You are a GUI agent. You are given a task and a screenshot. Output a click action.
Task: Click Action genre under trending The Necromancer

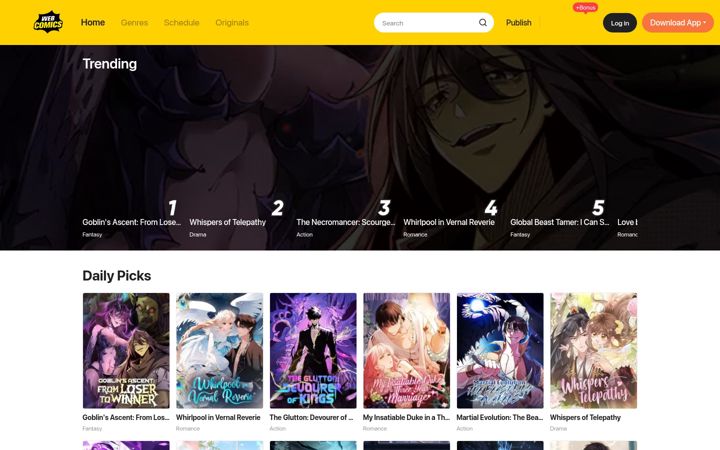[304, 235]
